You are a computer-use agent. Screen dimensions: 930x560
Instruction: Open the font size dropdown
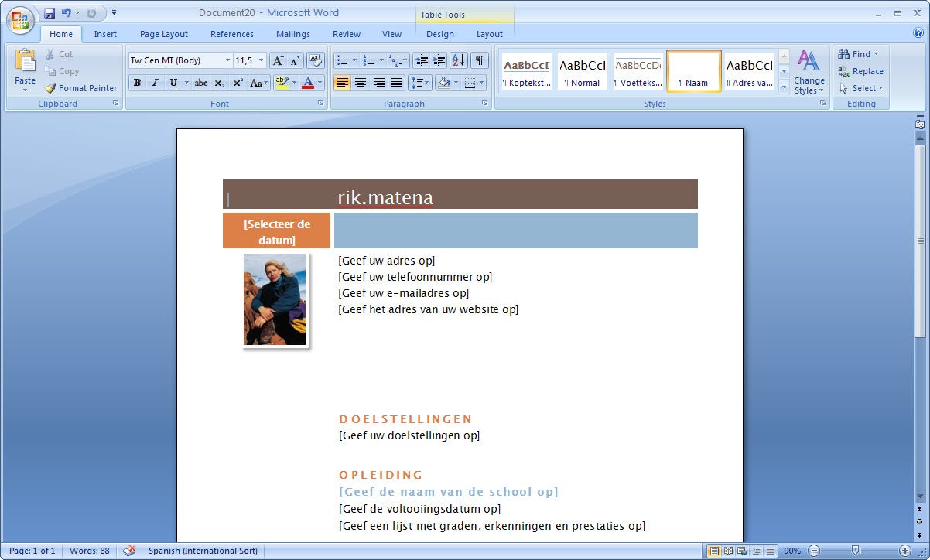(x=262, y=60)
